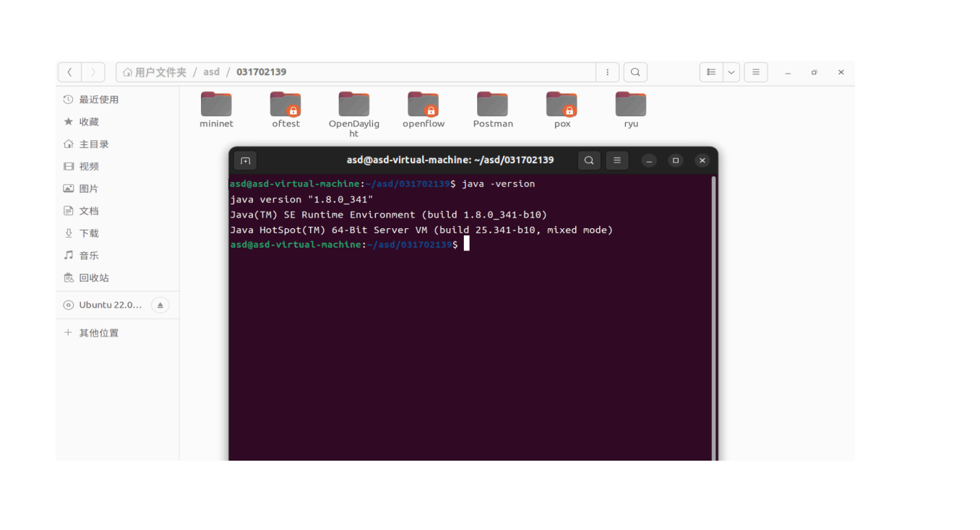Click the Java(TM) SE Runtime Environment line
The width and height of the screenshot is (980, 530).
pyautogui.click(x=389, y=214)
